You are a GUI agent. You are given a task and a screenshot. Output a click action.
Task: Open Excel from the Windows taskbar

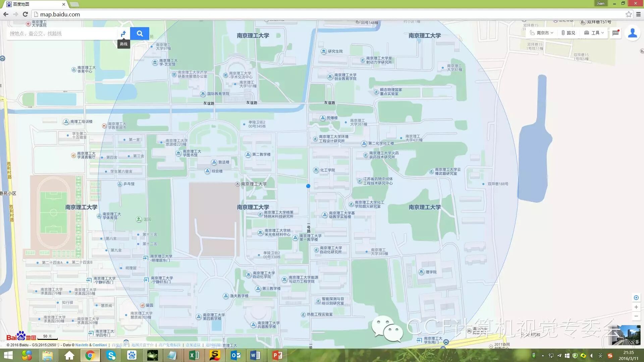[x=194, y=355]
